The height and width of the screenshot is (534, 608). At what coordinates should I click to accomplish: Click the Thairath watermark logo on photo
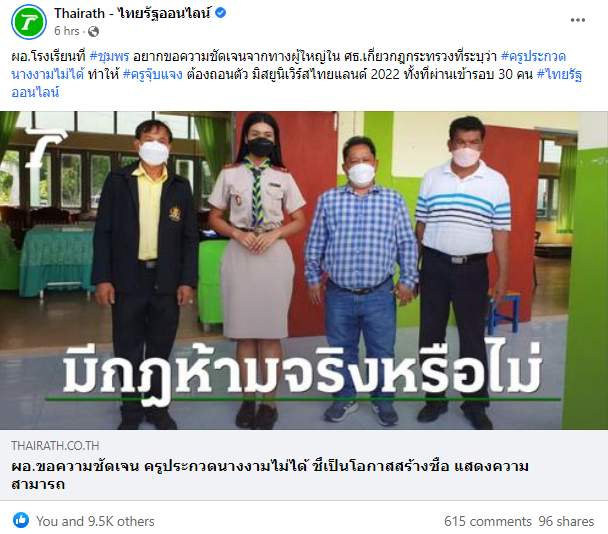click(45, 148)
